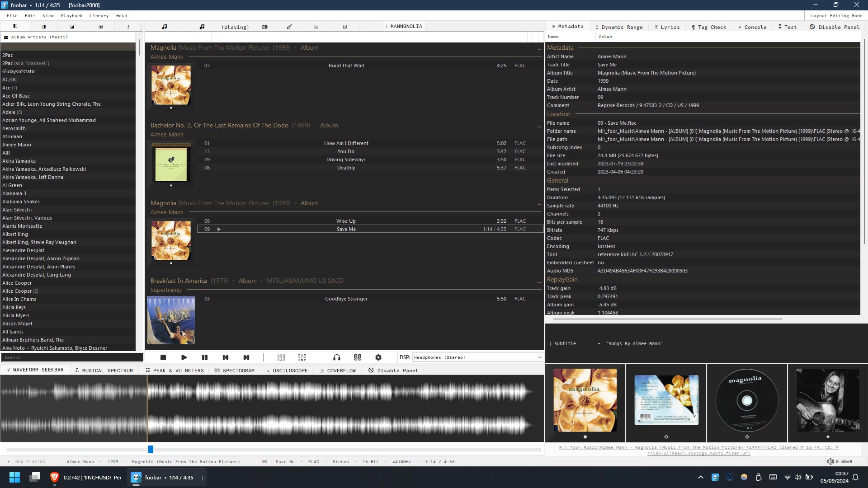Open the Test tab
Screen dimensions: 868x488
pyautogui.click(x=788, y=27)
